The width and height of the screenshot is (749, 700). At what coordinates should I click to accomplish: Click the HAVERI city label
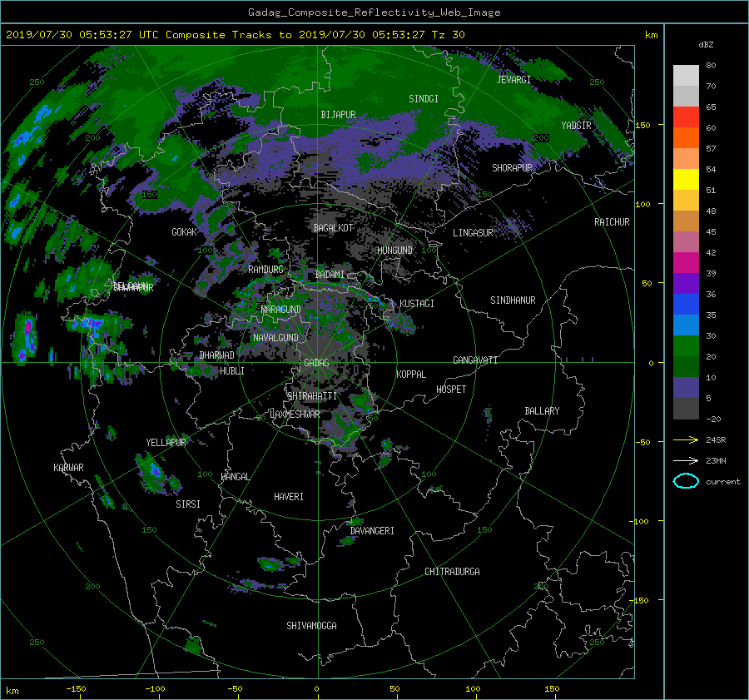coord(289,497)
